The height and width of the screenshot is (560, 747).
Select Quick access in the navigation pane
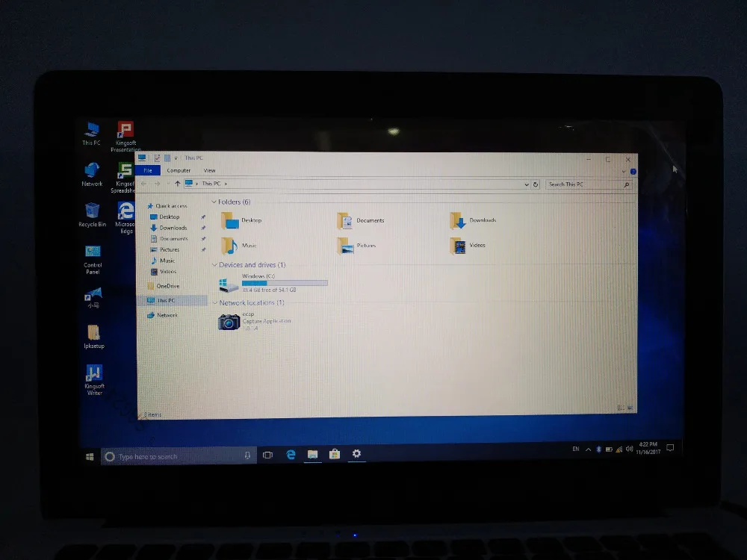(167, 206)
